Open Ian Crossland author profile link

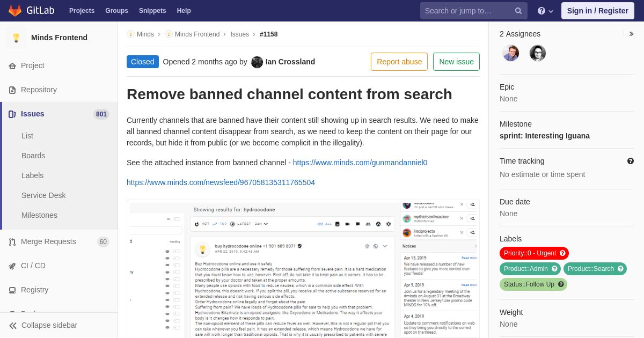290,62
